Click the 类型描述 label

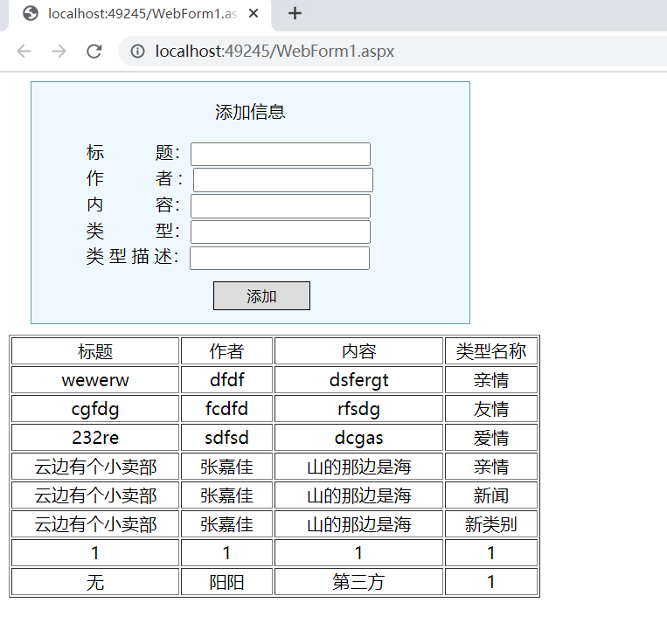133,257
